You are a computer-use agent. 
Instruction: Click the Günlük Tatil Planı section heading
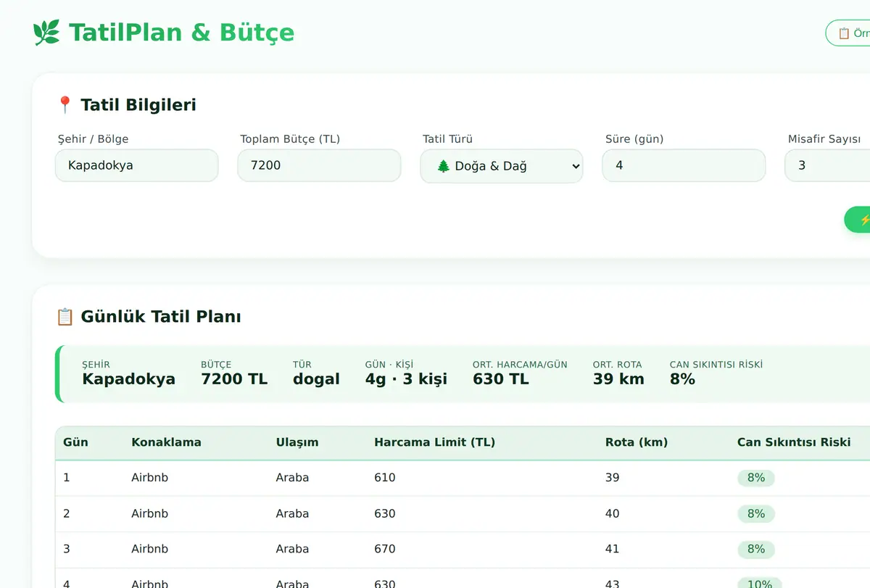(x=161, y=317)
